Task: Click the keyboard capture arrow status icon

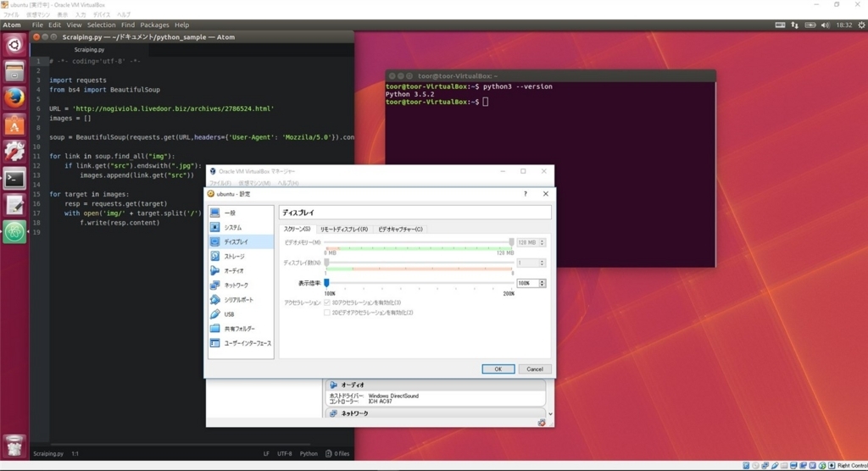Action: [x=832, y=465]
